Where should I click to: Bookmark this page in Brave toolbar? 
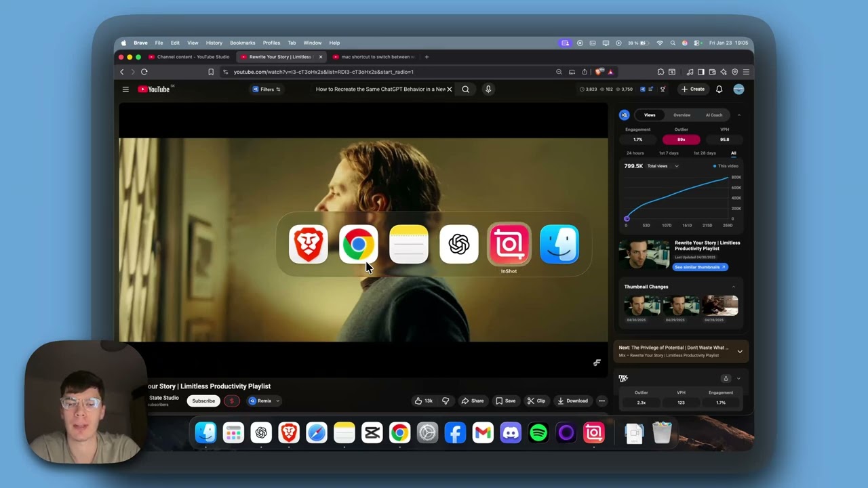pyautogui.click(x=211, y=71)
